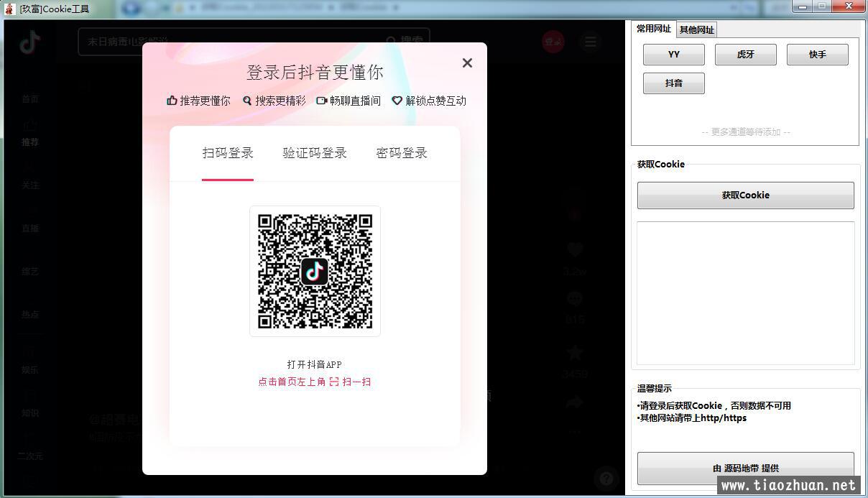Click the camera icon beside 畅聊直播间
This screenshot has height=498, width=868.
322,101
